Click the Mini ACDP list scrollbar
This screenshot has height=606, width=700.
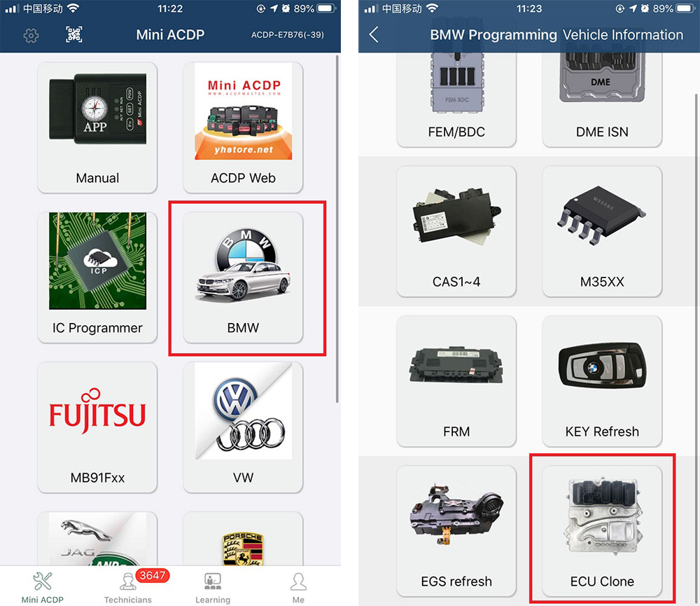[x=337, y=229]
